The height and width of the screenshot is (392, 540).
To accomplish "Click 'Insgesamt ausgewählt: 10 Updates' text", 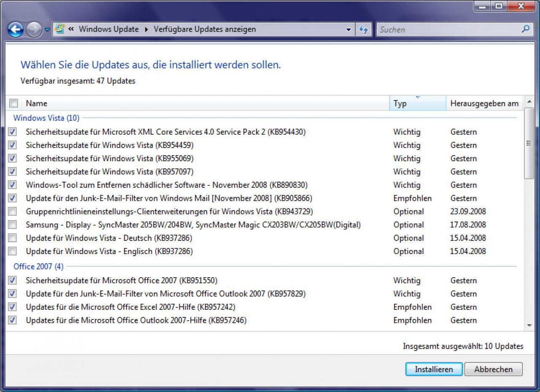I will 463,346.
